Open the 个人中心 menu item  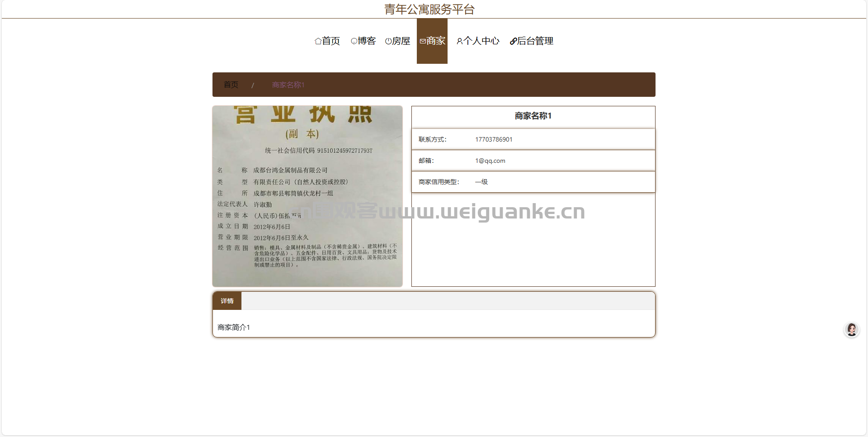(478, 41)
